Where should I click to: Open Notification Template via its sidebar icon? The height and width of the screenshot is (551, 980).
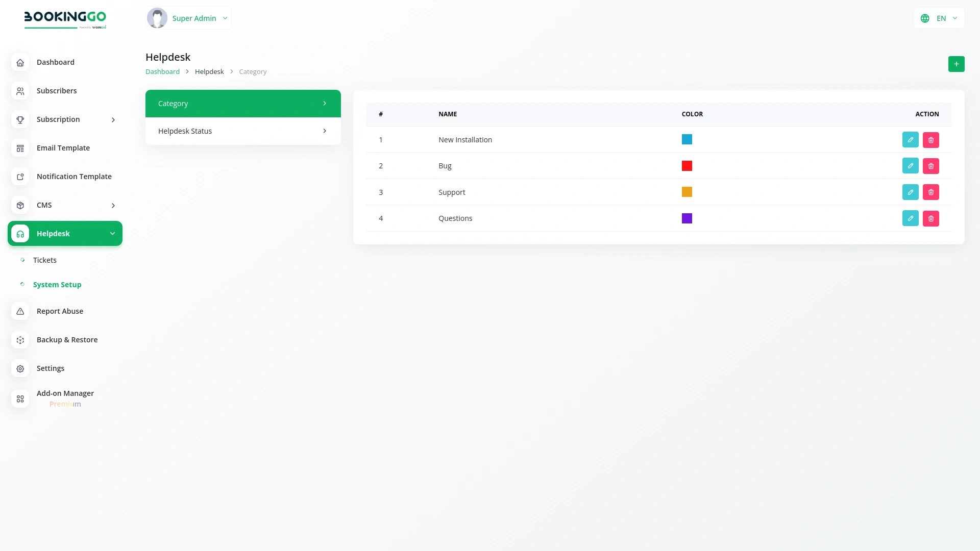coord(20,177)
